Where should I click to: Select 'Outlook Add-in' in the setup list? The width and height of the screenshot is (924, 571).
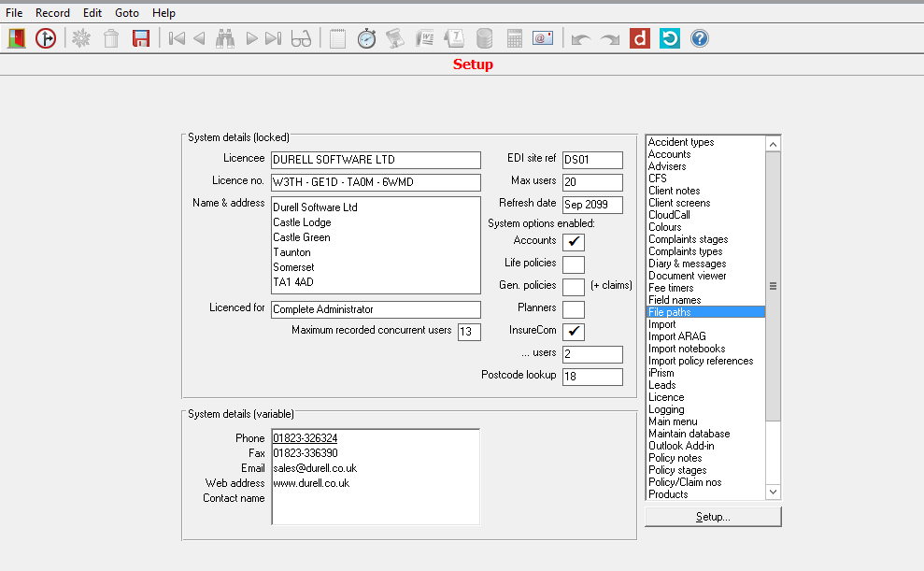pyautogui.click(x=706, y=446)
